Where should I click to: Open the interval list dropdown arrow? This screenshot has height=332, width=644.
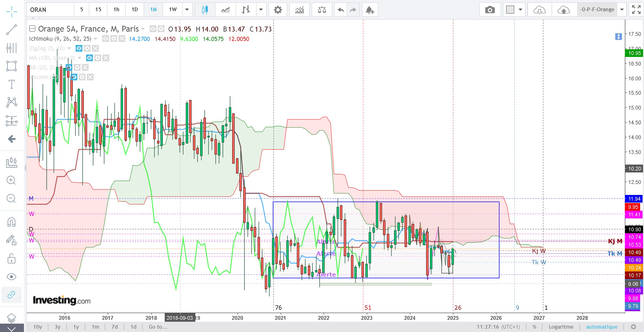click(187, 10)
